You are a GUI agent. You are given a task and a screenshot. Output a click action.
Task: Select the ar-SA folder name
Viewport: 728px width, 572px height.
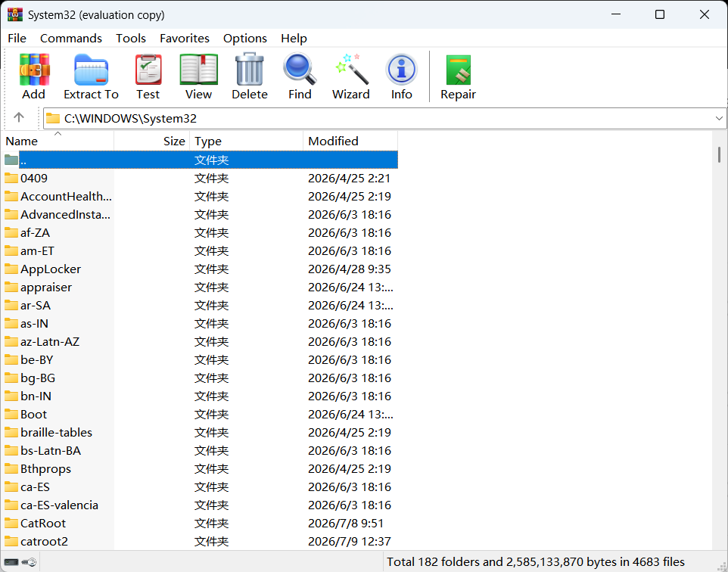(x=36, y=306)
